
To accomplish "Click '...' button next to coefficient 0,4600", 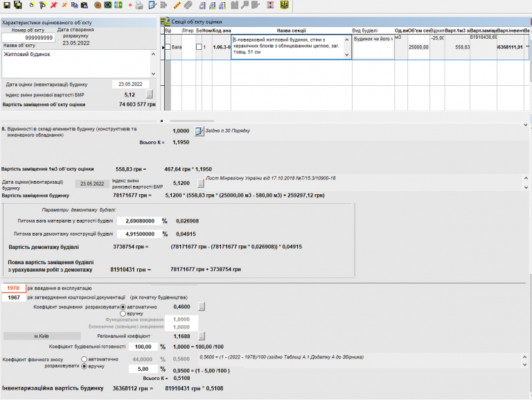I will 202,306.
